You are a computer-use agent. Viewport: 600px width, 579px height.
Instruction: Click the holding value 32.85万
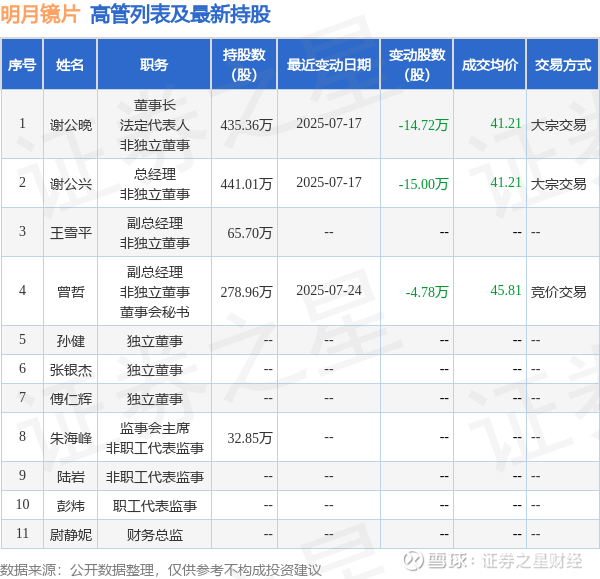pos(249,438)
